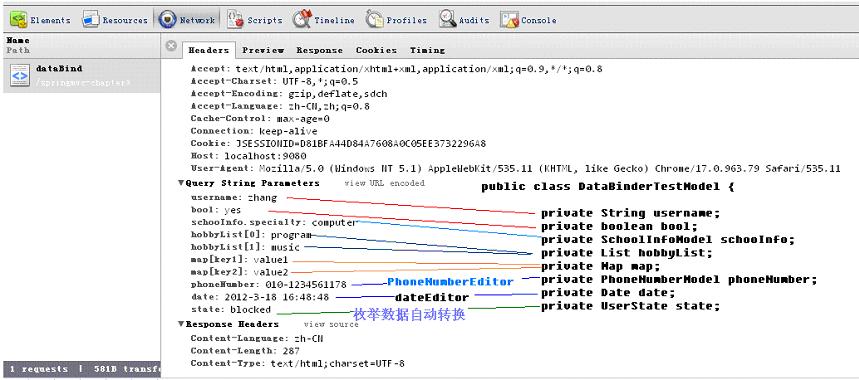Click the view URL encoded link

pos(385,183)
